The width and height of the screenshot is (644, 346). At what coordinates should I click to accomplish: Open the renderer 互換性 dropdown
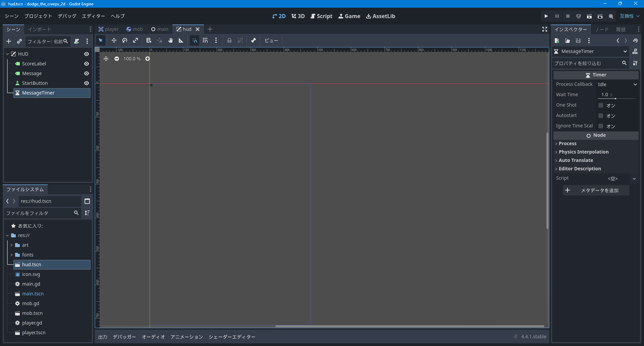coord(630,16)
